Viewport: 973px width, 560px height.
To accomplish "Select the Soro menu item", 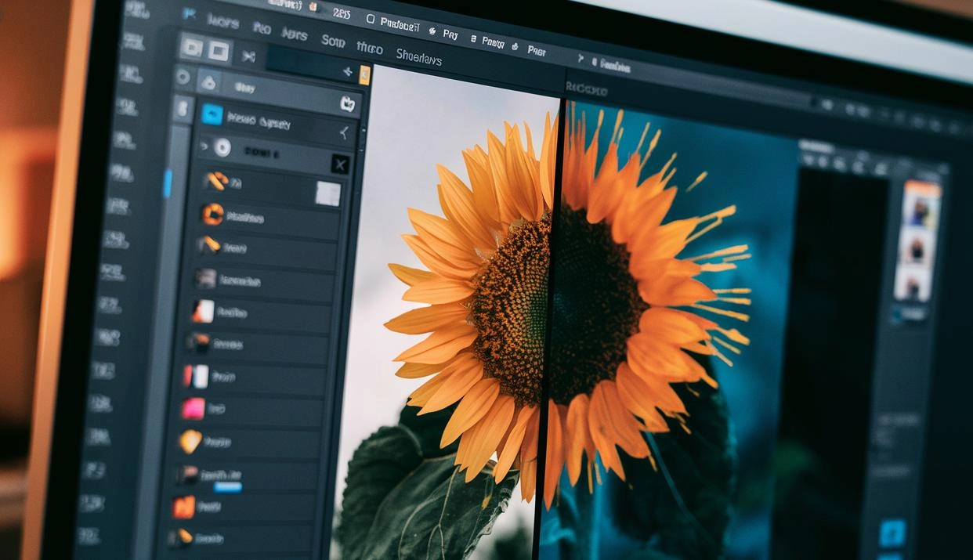I will coord(331,41).
